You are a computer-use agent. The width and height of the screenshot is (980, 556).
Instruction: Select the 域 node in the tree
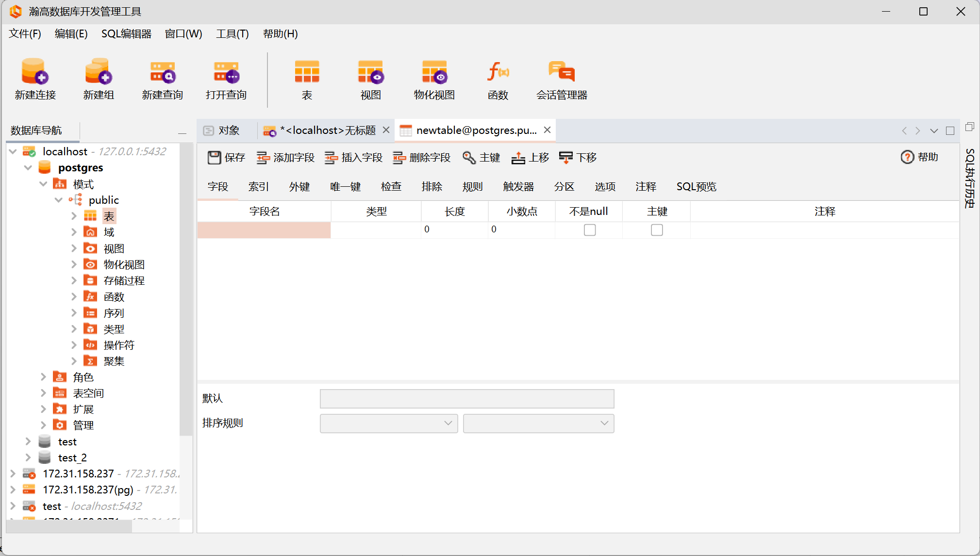[109, 232]
